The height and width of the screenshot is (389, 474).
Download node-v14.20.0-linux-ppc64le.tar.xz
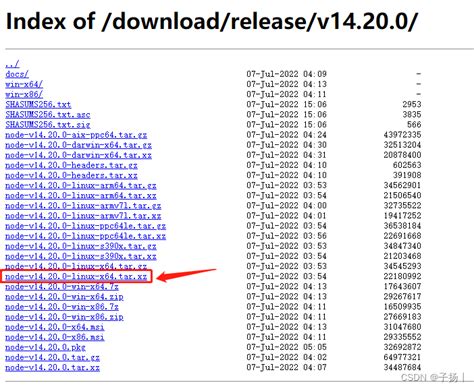(85, 236)
